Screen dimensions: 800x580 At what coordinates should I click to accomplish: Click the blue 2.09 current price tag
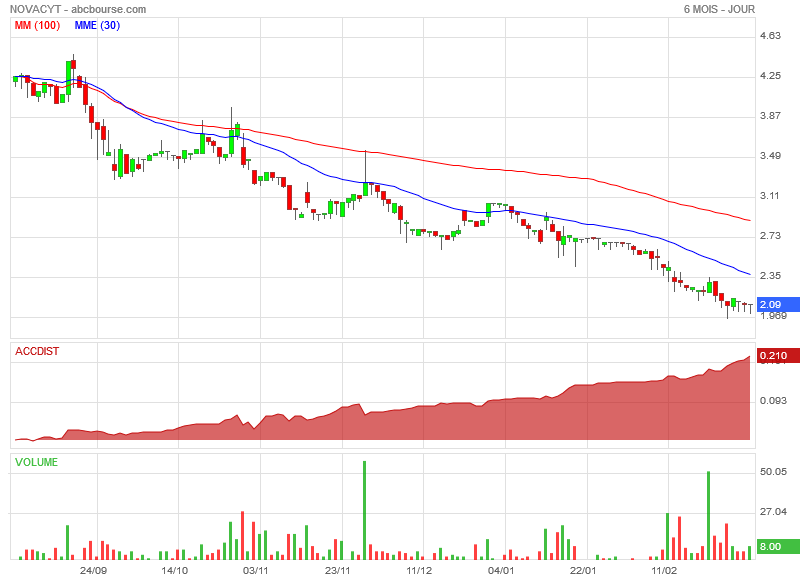tap(778, 305)
